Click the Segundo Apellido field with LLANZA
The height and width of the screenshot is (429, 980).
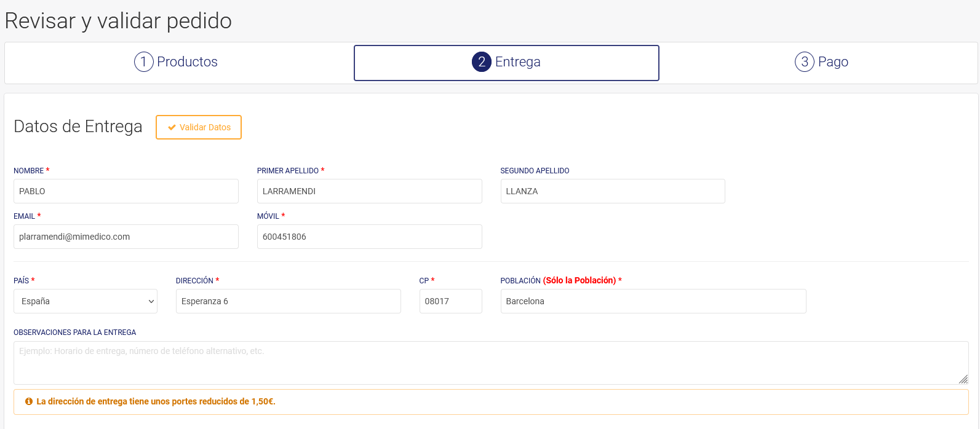(612, 191)
